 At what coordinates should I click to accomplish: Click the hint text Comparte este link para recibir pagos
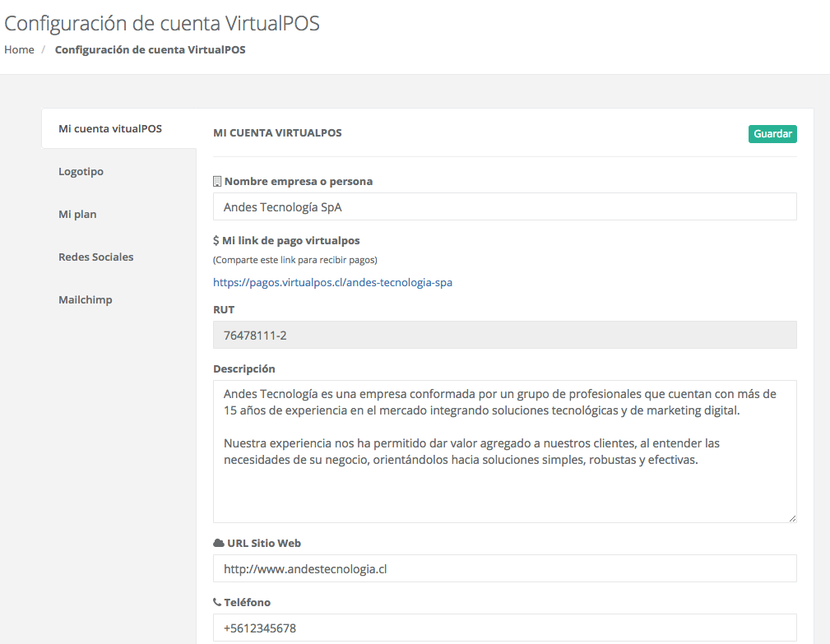294,260
